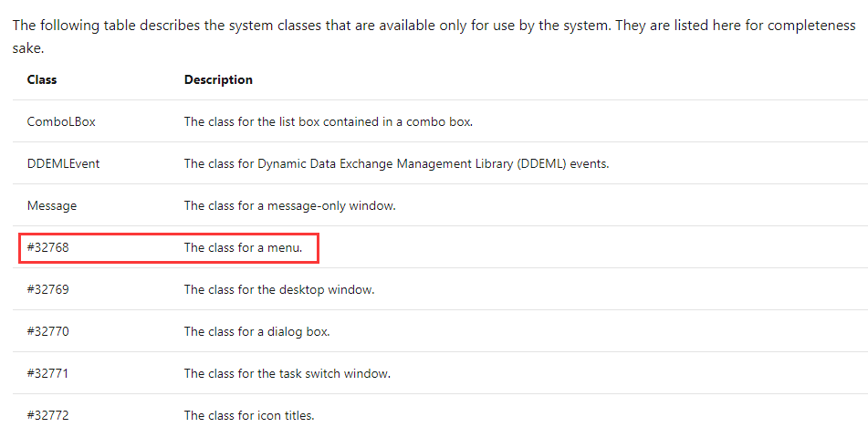The height and width of the screenshot is (438, 868).
Task: Click the icon titles description
Action: point(249,415)
